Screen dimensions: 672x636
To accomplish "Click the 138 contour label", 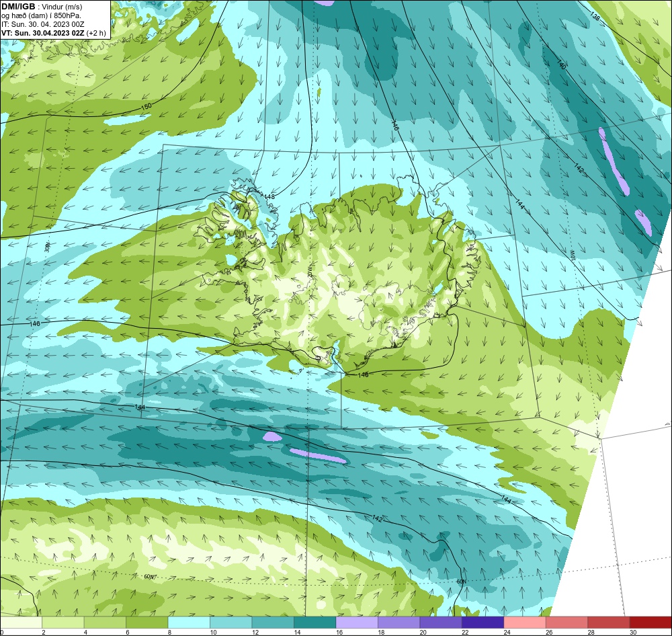I will (595, 16).
